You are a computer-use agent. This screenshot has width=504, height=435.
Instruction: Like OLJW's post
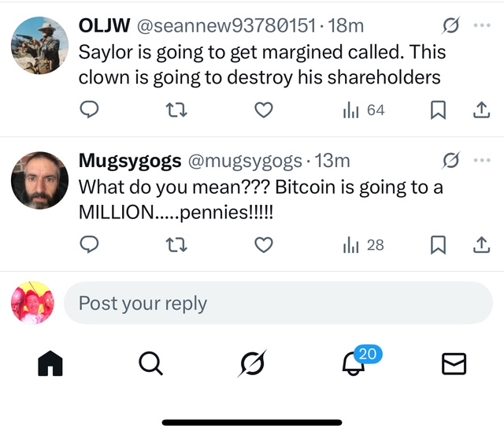[x=264, y=111]
